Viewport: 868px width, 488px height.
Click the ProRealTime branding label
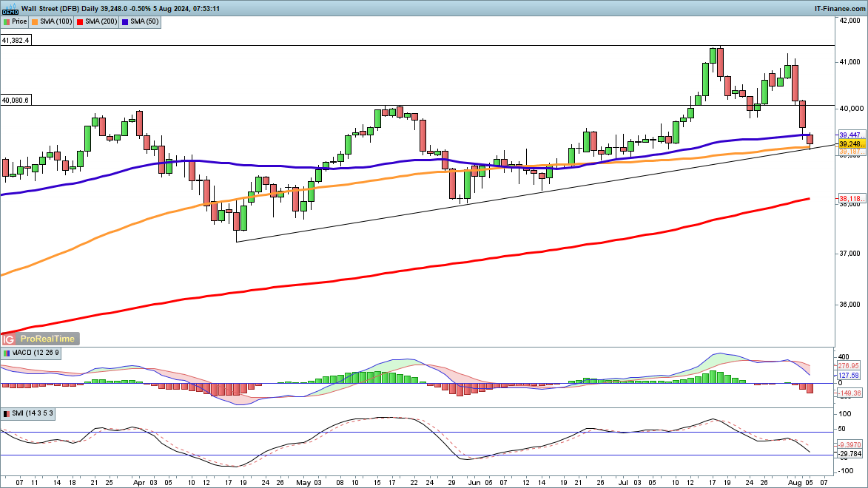(47, 339)
